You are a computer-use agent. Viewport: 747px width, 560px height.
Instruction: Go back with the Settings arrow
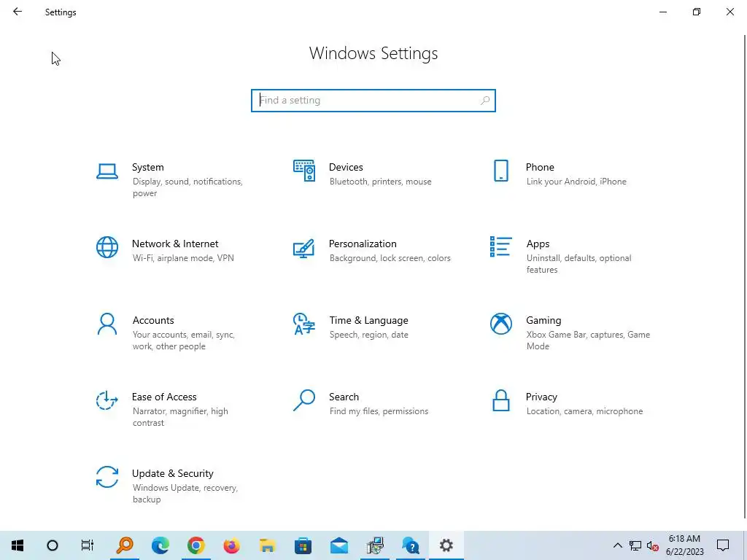coord(18,12)
